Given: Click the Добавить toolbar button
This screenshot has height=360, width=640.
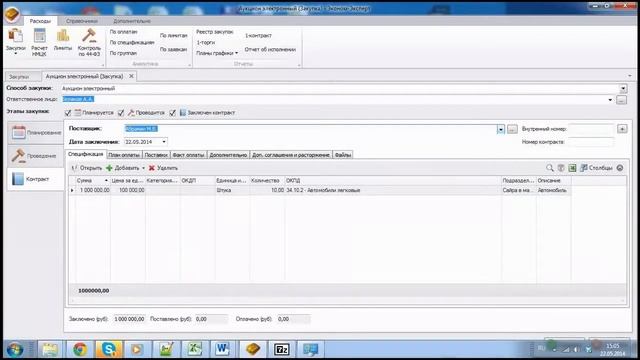Looking at the screenshot, I should point(123,168).
